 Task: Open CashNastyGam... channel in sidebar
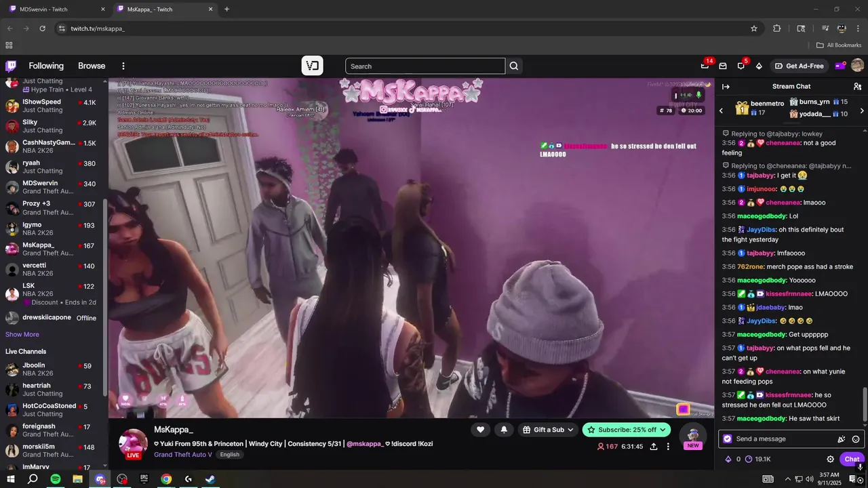point(53,146)
